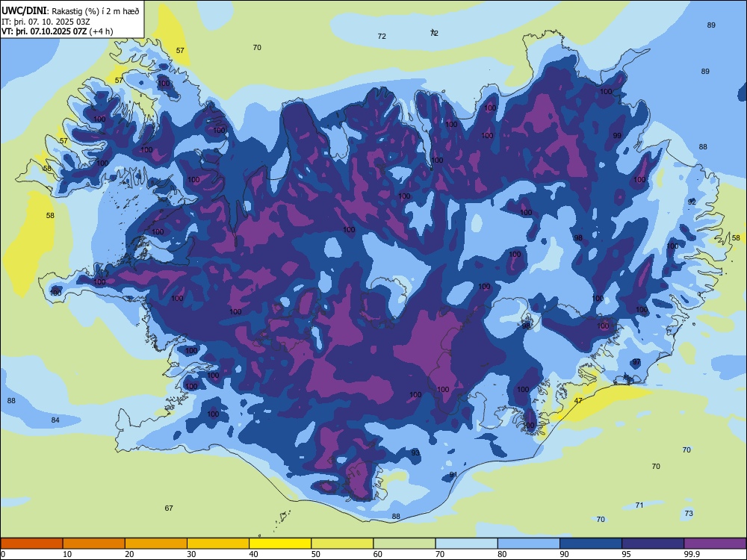This screenshot has height=560, width=747.
Task: Click the "40" legend scale label
Action: (x=253, y=554)
